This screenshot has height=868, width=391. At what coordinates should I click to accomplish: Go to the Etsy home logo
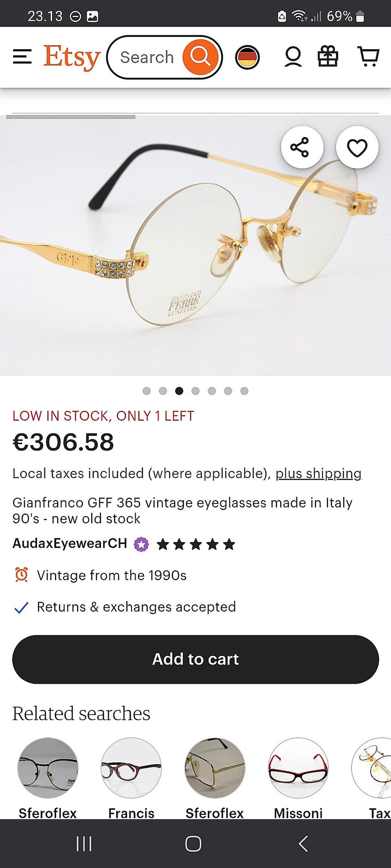tap(72, 57)
